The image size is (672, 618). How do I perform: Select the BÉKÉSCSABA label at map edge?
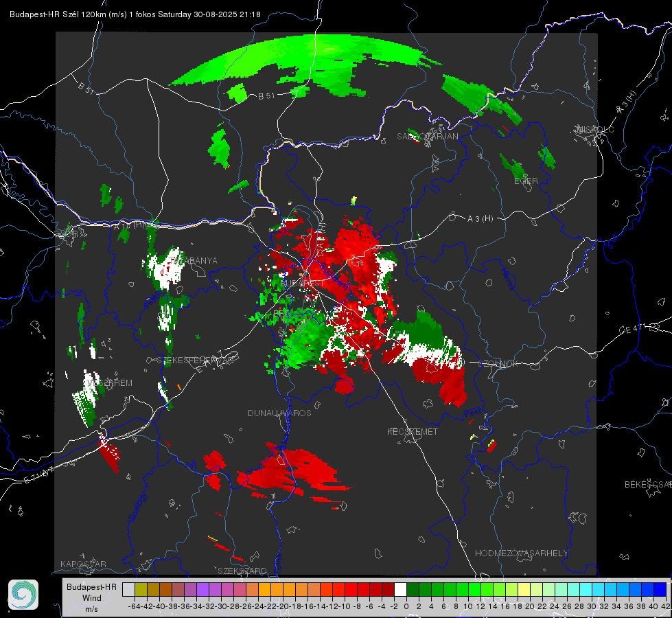point(648,485)
